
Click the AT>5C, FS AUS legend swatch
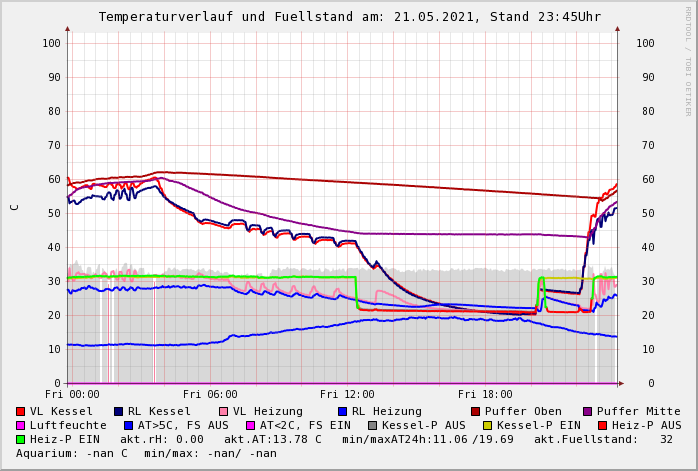pyautogui.click(x=128, y=426)
